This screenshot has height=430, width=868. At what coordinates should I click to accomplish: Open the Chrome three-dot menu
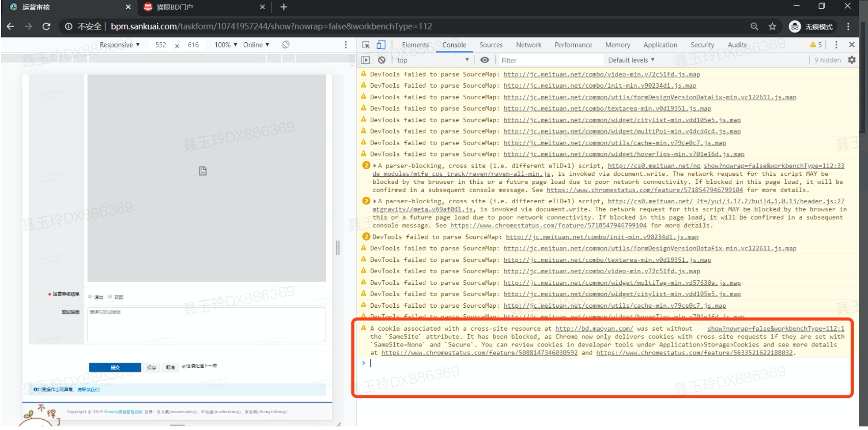coord(848,26)
